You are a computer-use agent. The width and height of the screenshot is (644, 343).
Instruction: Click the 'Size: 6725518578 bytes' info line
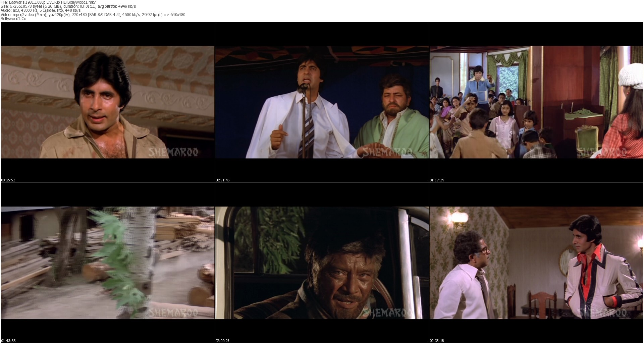[x=68, y=6]
